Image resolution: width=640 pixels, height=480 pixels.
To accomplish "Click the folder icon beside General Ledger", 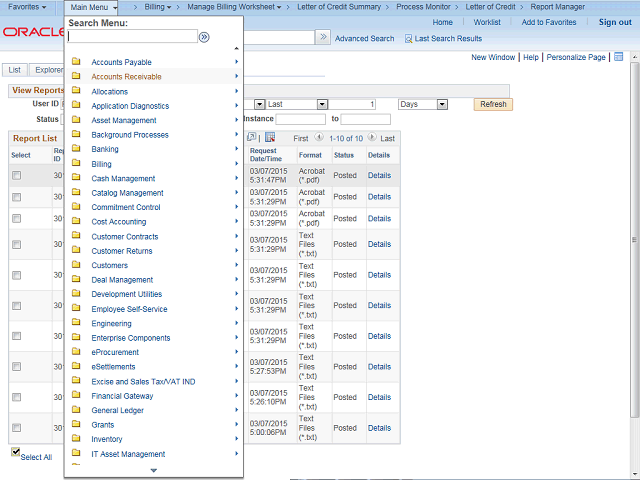I will coord(77,410).
